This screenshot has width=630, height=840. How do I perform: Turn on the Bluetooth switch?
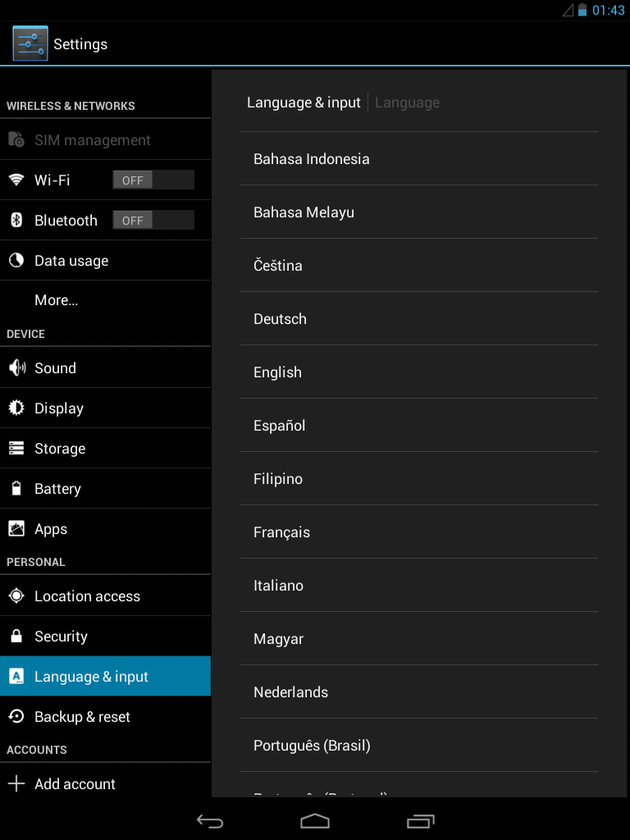pos(153,221)
